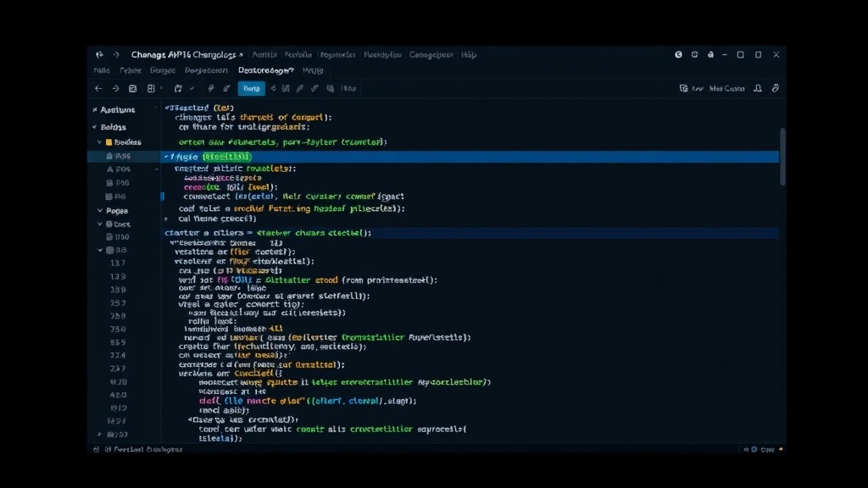Click the forward arrow in the toolbar
This screenshot has height=488, width=868.
click(115, 88)
